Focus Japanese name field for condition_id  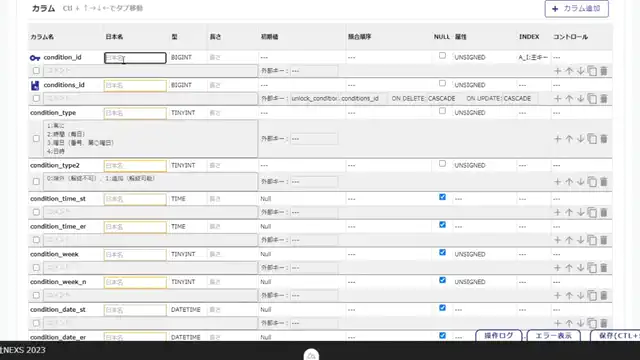coord(135,58)
